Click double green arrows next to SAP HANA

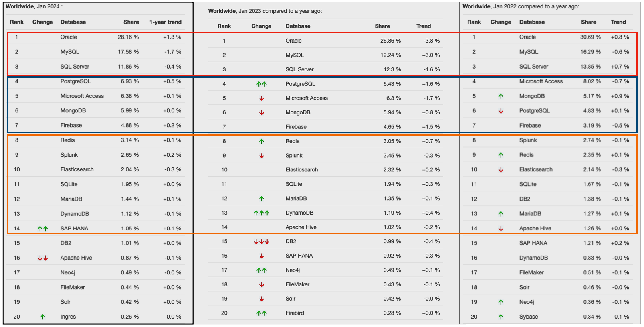pyautogui.click(x=43, y=229)
